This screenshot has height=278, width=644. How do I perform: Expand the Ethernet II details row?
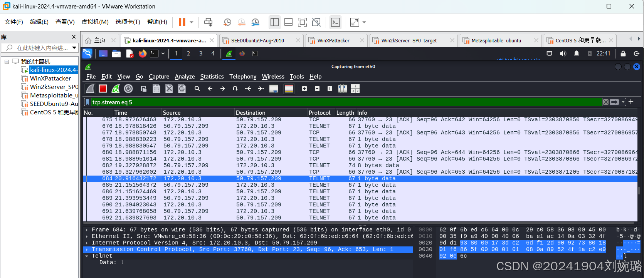87,236
